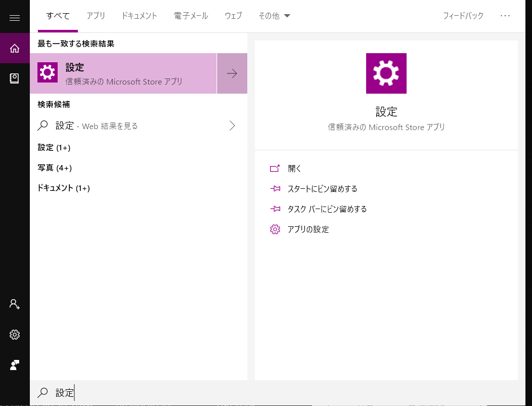Click the 検索候補 heading
This screenshot has height=406, width=532.
[54, 104]
